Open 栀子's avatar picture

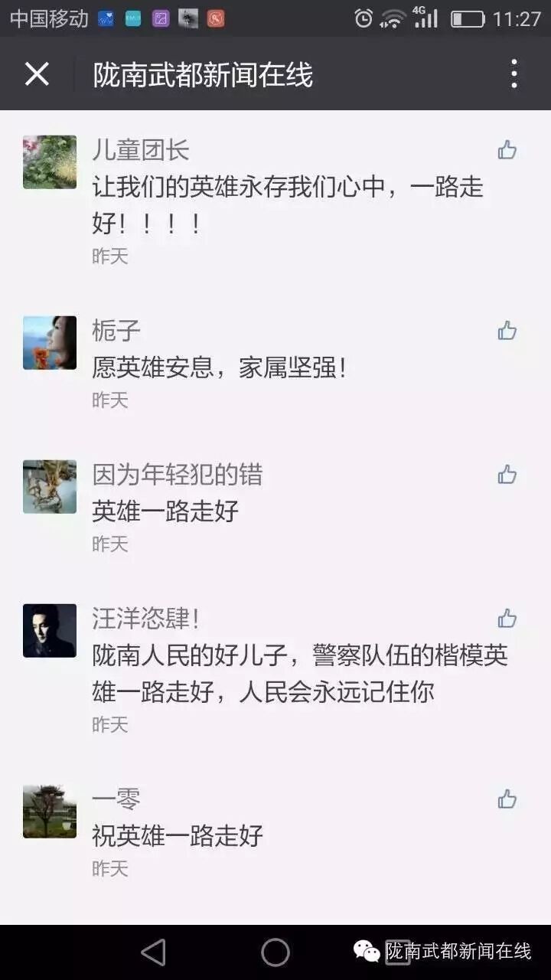click(x=50, y=343)
